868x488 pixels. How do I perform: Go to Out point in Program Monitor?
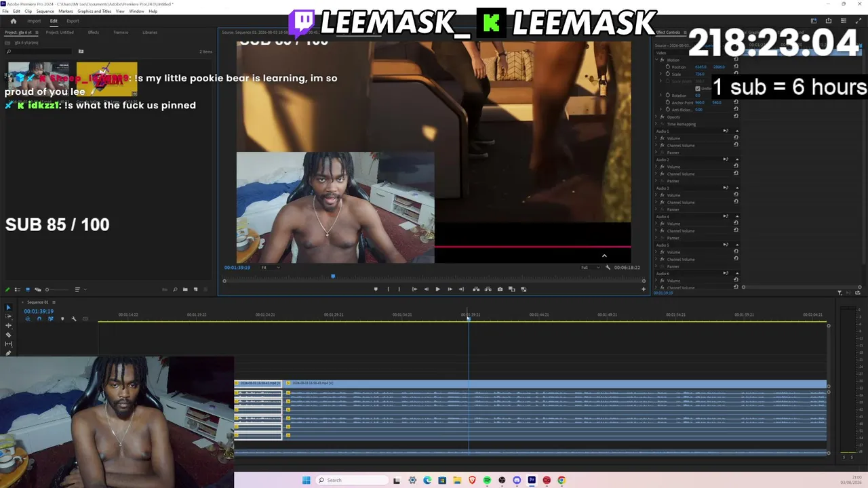(461, 289)
